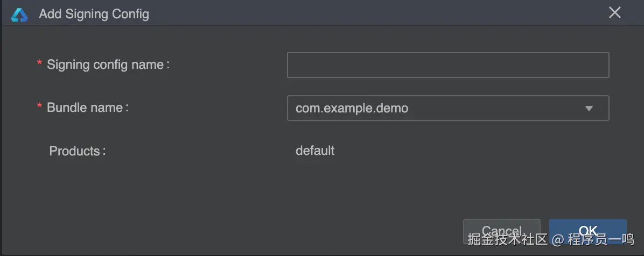This screenshot has width=644, height=256.
Task: Click the com.example.demo text in dropdown
Action: 352,108
